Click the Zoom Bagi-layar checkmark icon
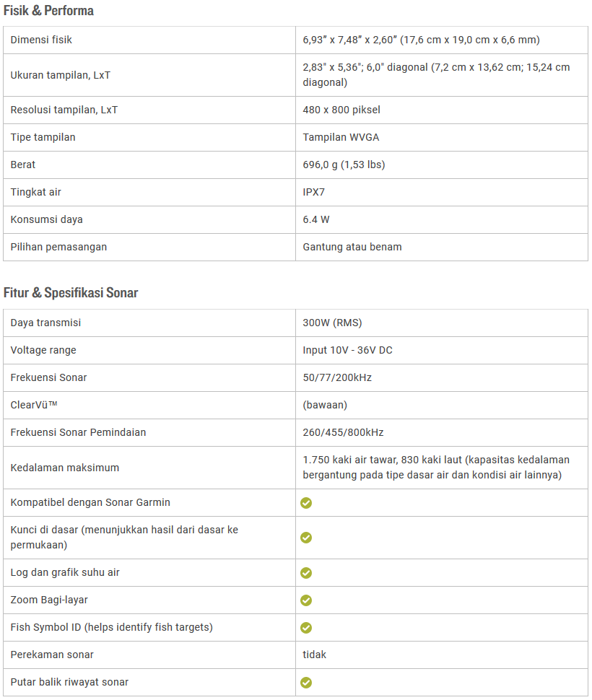 [306, 600]
